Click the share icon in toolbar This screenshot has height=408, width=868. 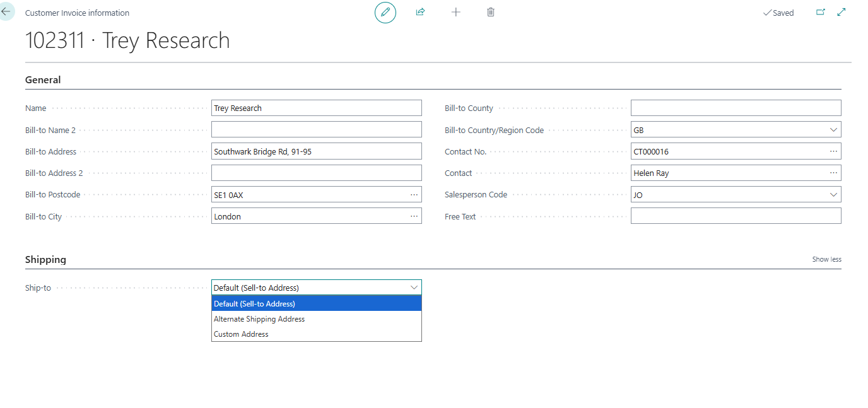[x=421, y=13]
